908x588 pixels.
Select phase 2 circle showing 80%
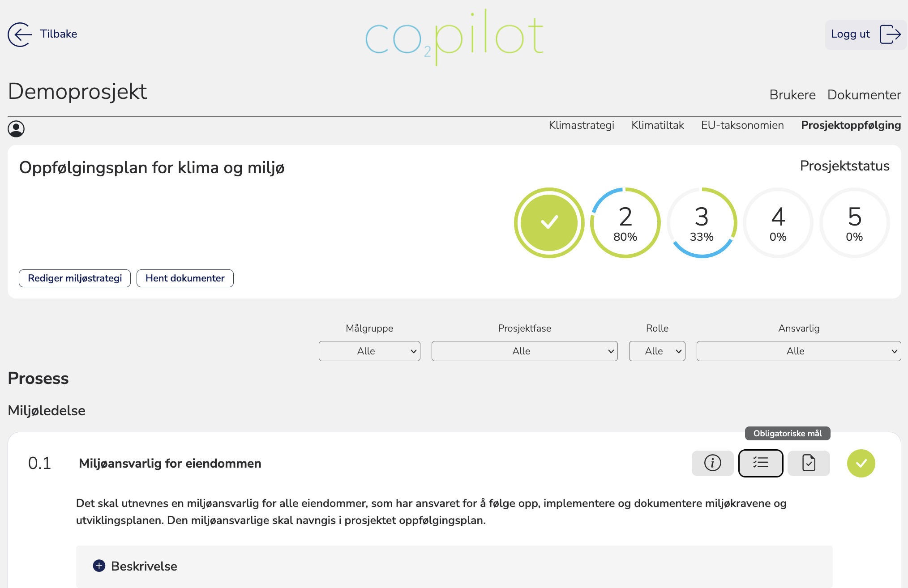[x=625, y=223]
